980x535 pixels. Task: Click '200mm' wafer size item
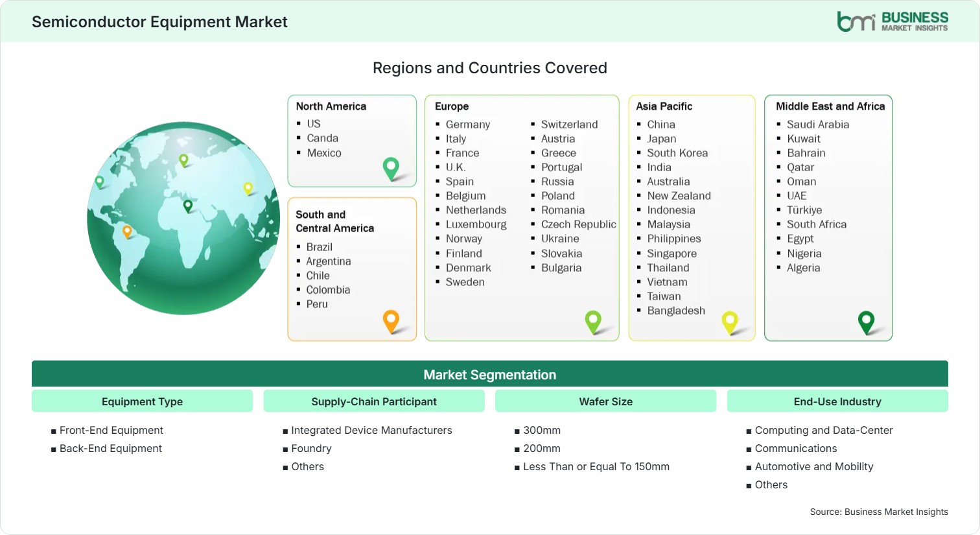[x=542, y=448]
